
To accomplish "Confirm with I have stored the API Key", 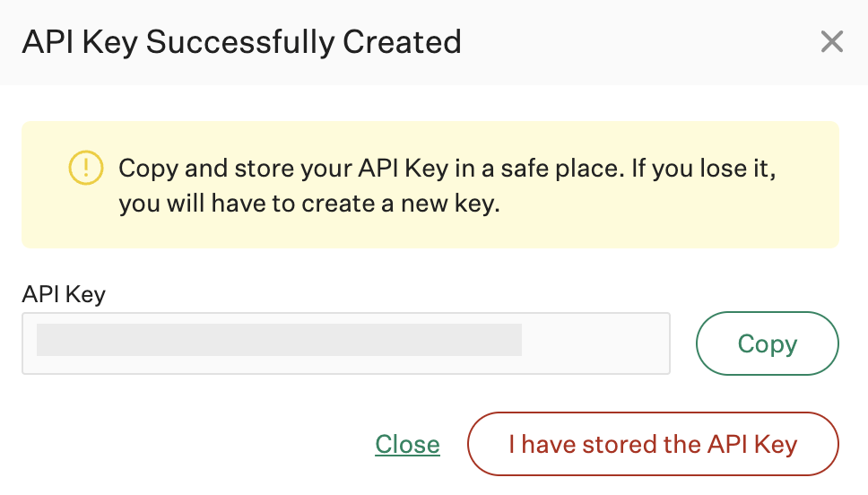I will [653, 444].
